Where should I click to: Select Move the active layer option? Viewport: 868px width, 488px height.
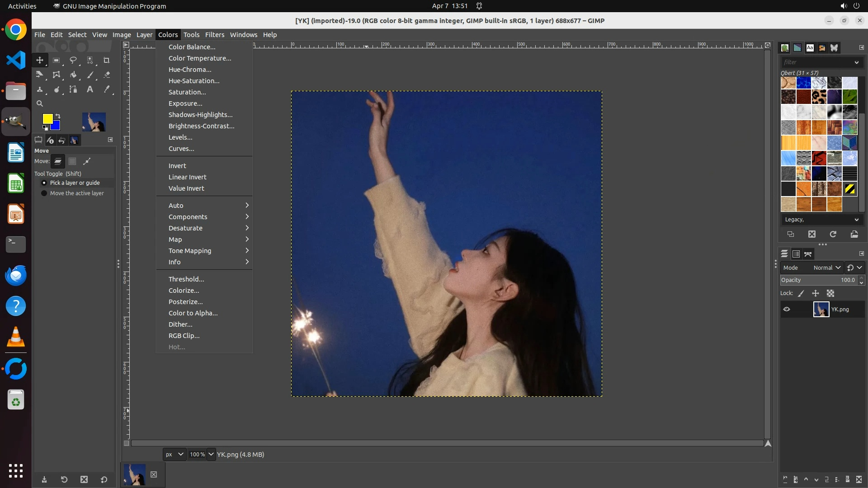(x=44, y=193)
